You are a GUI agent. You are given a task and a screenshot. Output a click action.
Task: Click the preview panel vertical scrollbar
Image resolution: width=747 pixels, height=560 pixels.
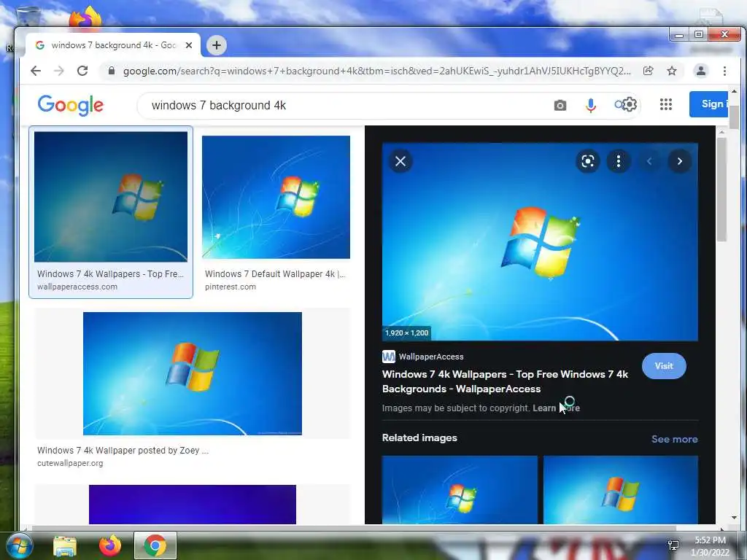[x=721, y=190]
